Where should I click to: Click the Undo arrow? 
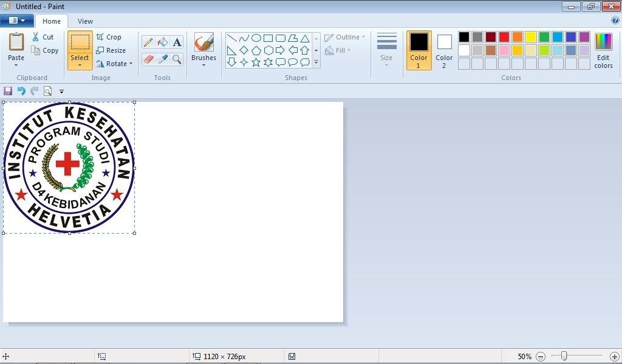click(21, 92)
